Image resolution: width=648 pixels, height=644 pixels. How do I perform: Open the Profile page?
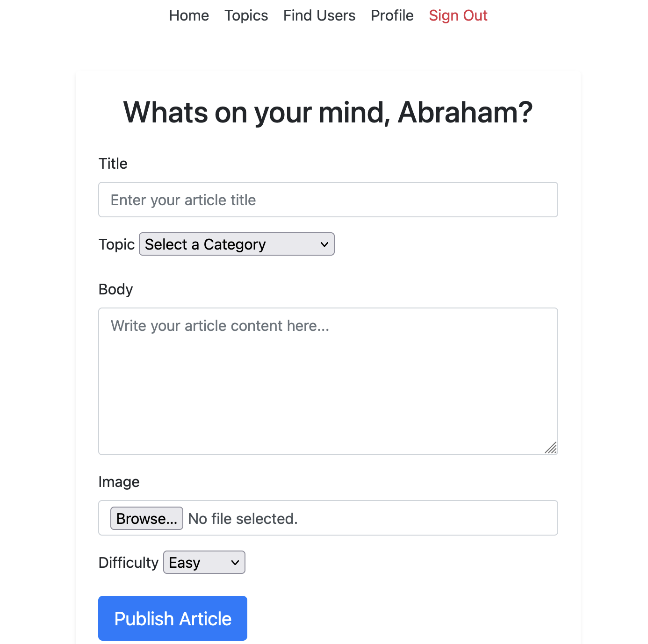392,15
